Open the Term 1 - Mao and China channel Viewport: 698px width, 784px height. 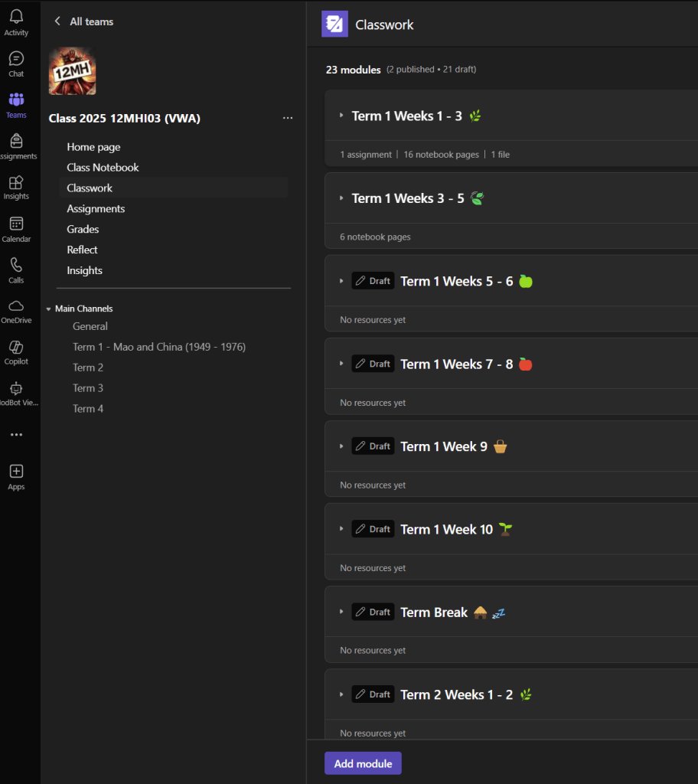coord(158,347)
